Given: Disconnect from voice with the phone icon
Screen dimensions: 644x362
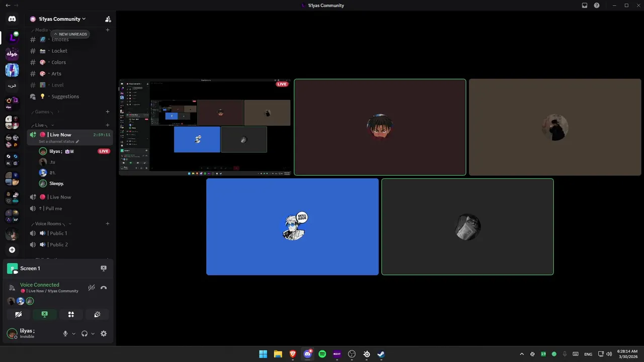Looking at the screenshot, I should pyautogui.click(x=104, y=288).
